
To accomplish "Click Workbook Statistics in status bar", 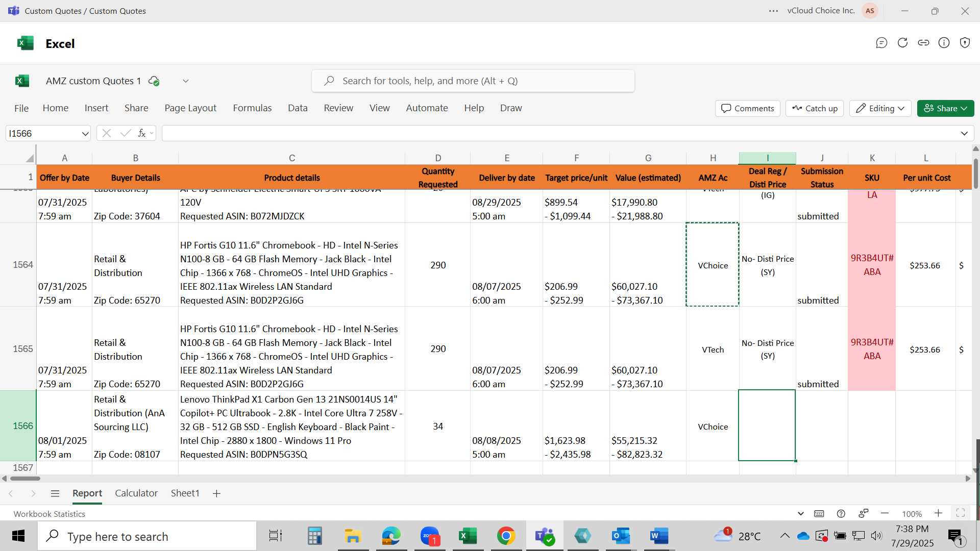I will (x=50, y=514).
